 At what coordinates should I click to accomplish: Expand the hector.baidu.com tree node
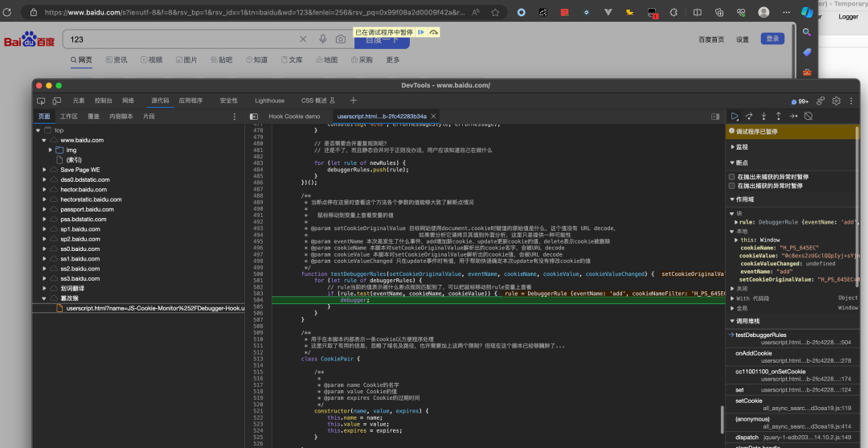pos(44,189)
